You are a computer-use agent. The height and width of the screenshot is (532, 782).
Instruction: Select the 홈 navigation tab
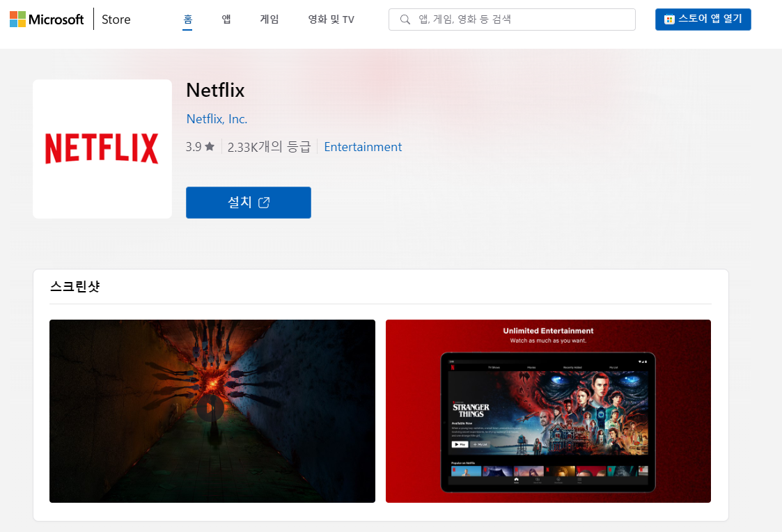(x=187, y=19)
